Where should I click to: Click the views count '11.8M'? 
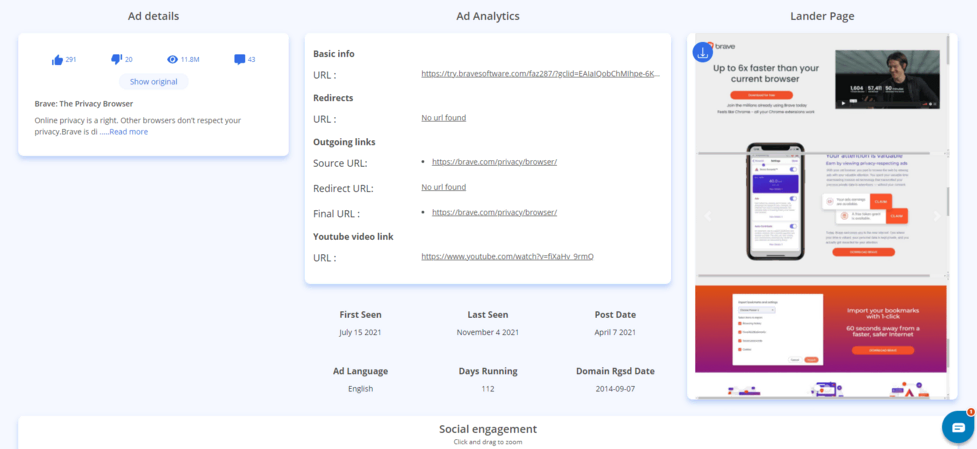190,60
